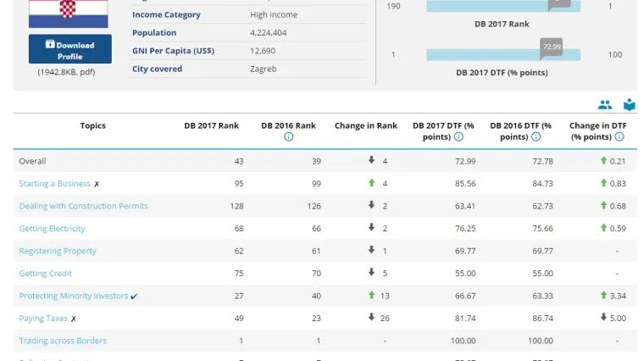Click the X mark beside Starting a Business

tap(97, 184)
